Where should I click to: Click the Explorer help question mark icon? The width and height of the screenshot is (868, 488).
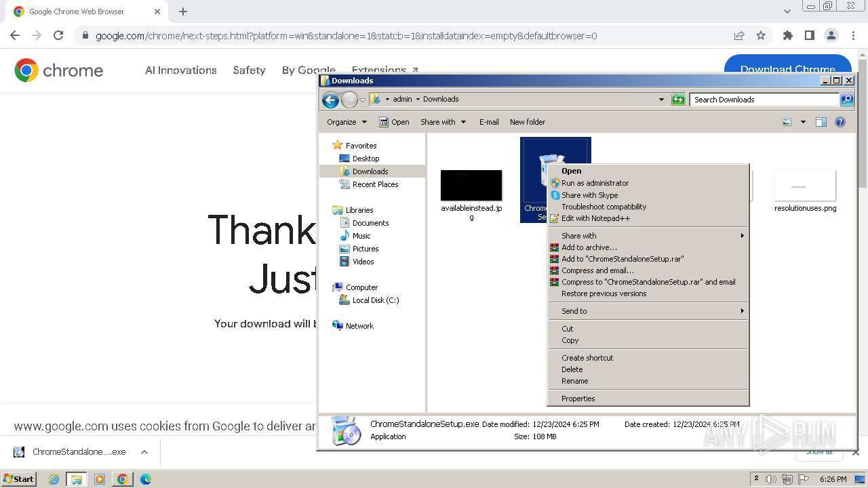(840, 122)
